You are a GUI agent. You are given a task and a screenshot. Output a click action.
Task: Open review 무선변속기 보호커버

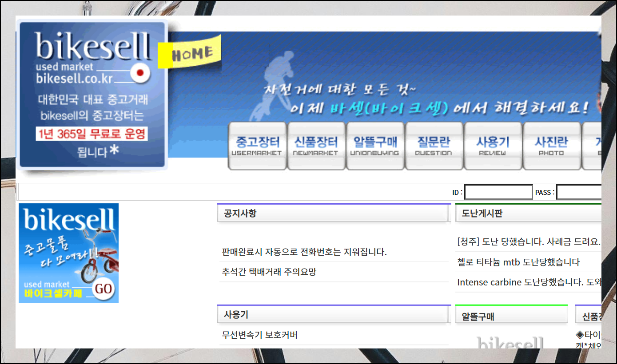[259, 335]
